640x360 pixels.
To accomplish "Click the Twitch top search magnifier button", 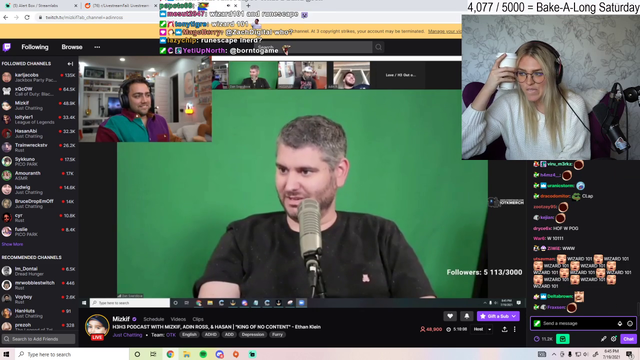I will click(378, 47).
